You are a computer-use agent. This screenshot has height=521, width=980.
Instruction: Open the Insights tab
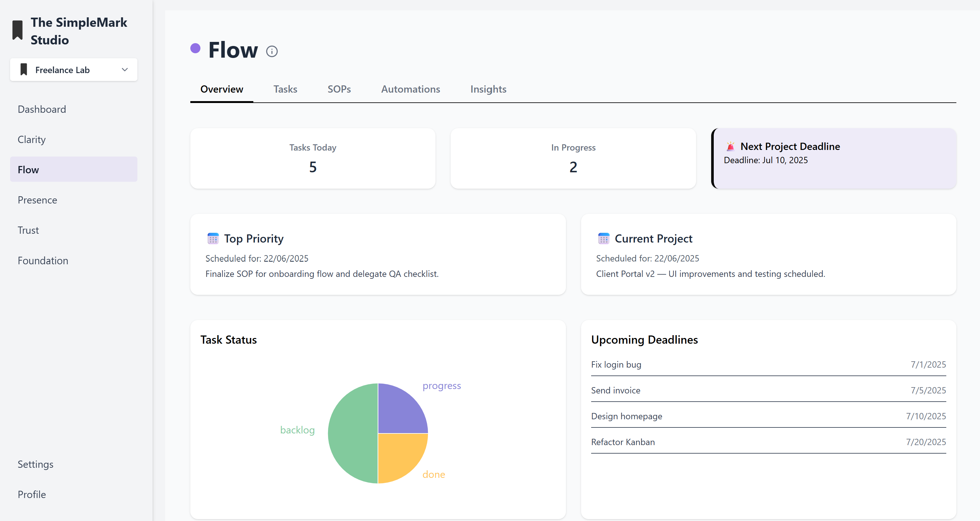[x=488, y=89]
